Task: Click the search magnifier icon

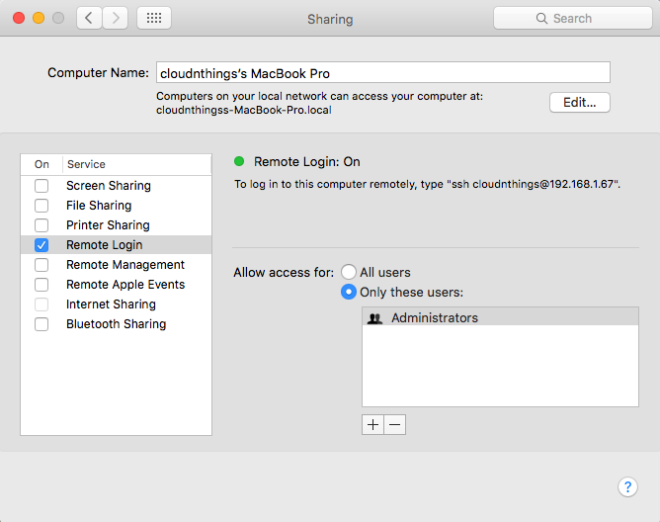Action: [x=542, y=18]
